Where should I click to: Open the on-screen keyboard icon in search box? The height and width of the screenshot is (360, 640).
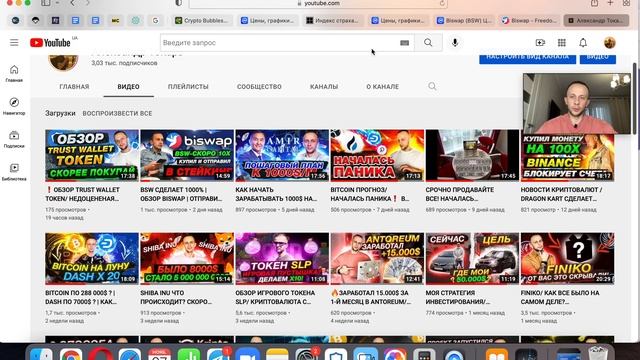tap(404, 43)
